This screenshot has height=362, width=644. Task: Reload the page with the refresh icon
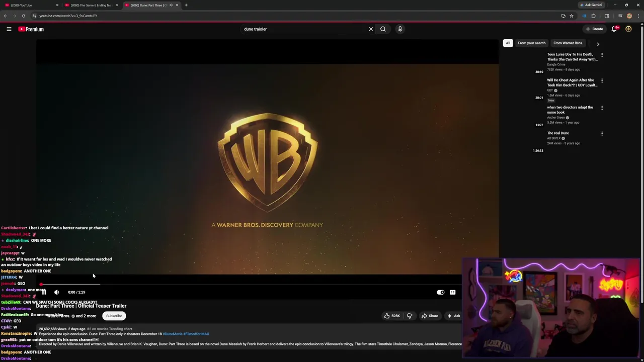(24, 16)
